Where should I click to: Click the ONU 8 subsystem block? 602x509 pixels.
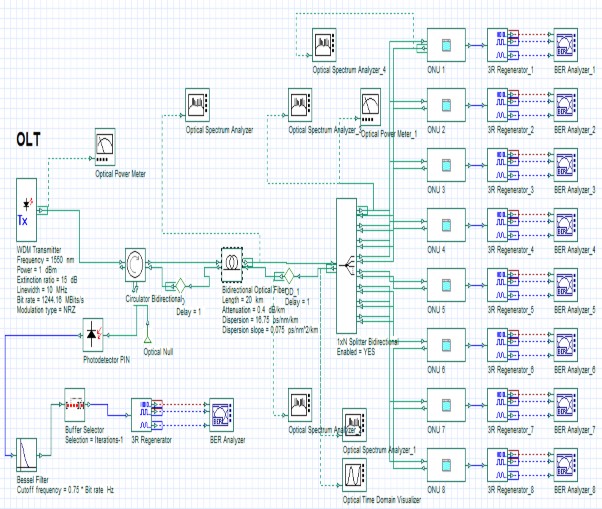(443, 460)
